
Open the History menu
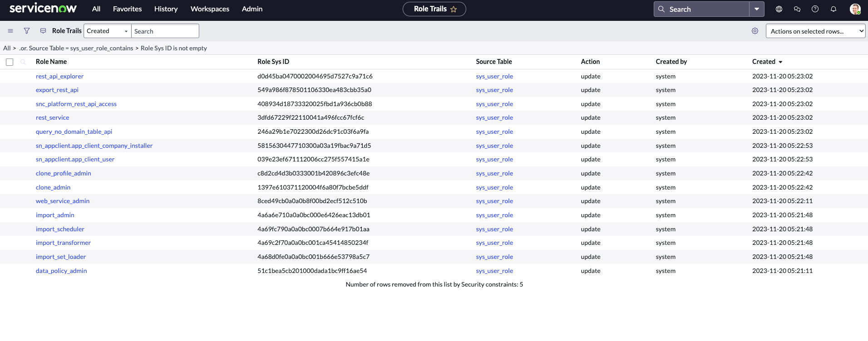166,9
